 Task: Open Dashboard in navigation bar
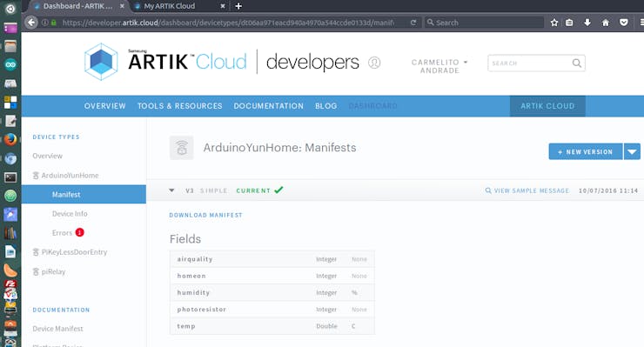click(373, 106)
